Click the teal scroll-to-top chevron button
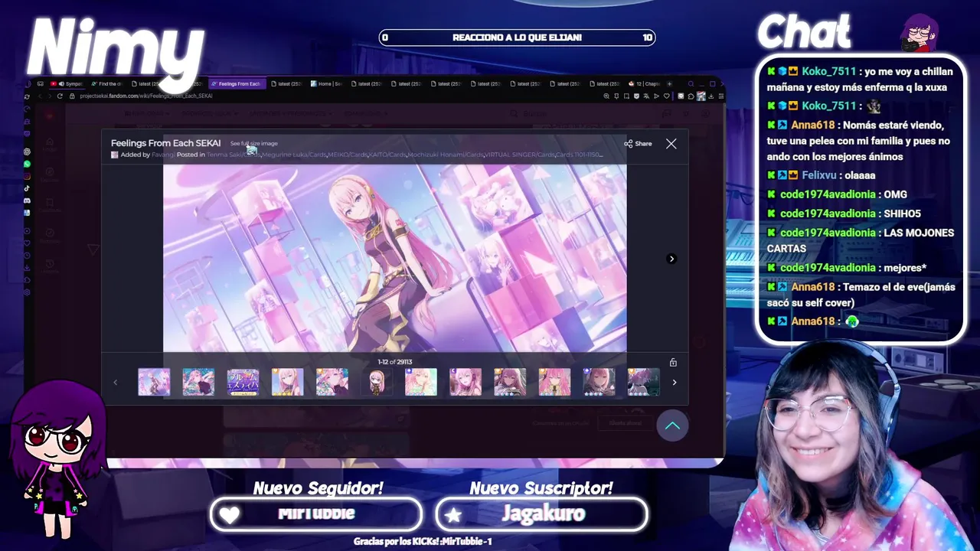Viewport: 980px width, 551px height. pyautogui.click(x=672, y=425)
